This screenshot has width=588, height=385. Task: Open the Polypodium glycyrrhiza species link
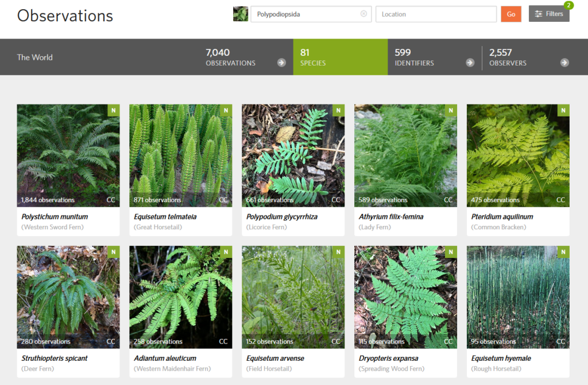(x=282, y=217)
